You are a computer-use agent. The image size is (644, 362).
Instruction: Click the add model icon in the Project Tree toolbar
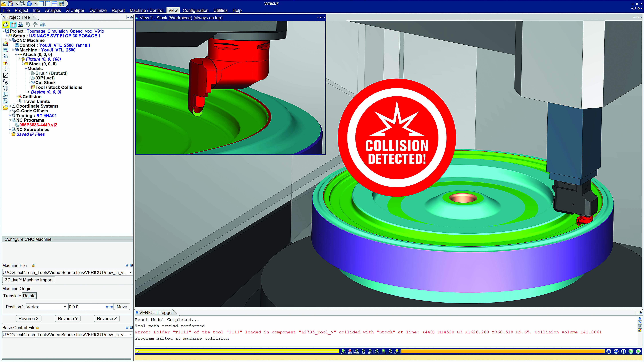[x=20, y=24]
